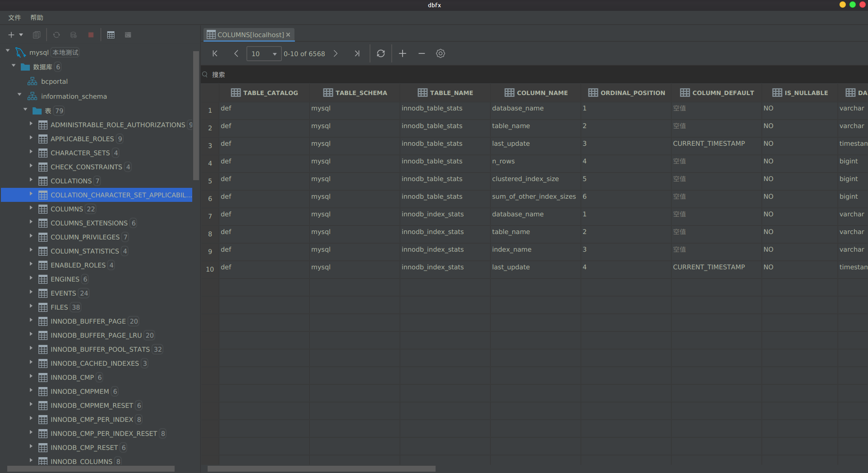The image size is (868, 473).
Task: Click the add connection plus icon
Action: (x=11, y=35)
